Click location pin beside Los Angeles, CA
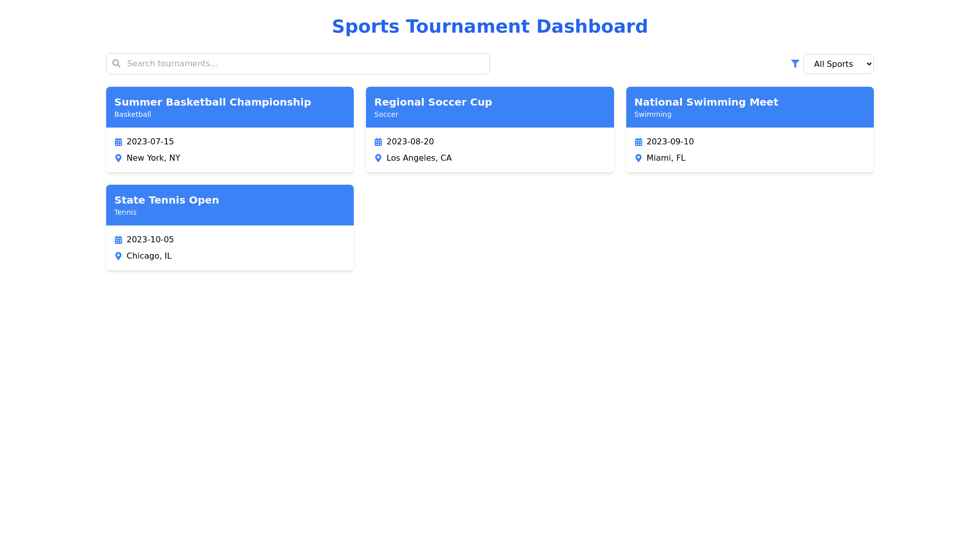The width and height of the screenshot is (980, 551). pos(378,158)
